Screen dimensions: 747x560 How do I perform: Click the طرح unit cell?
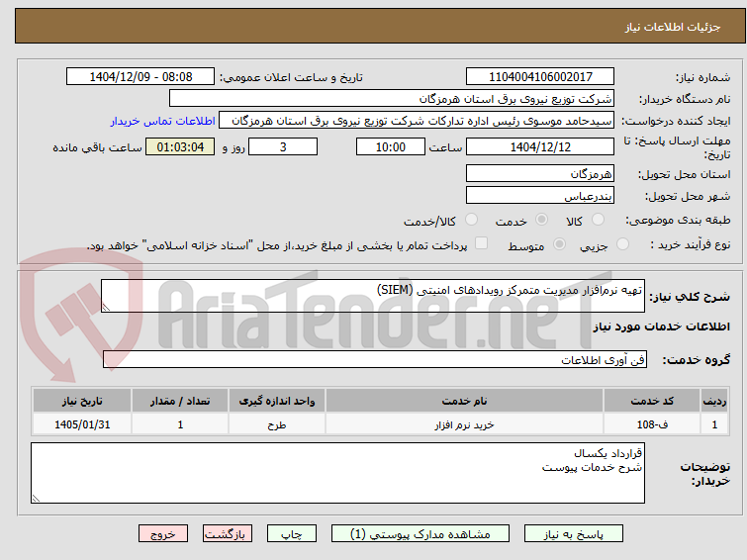[x=277, y=424]
